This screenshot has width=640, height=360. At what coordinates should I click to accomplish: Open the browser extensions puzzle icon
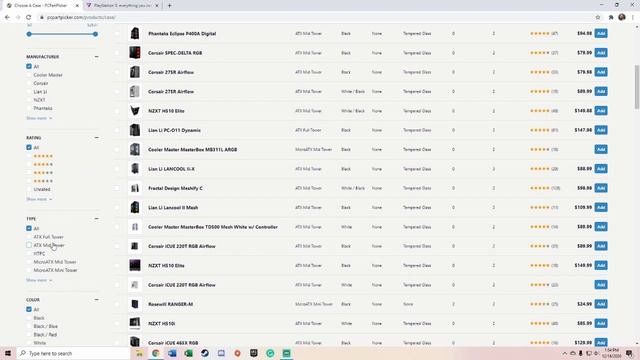pyautogui.click(x=611, y=17)
